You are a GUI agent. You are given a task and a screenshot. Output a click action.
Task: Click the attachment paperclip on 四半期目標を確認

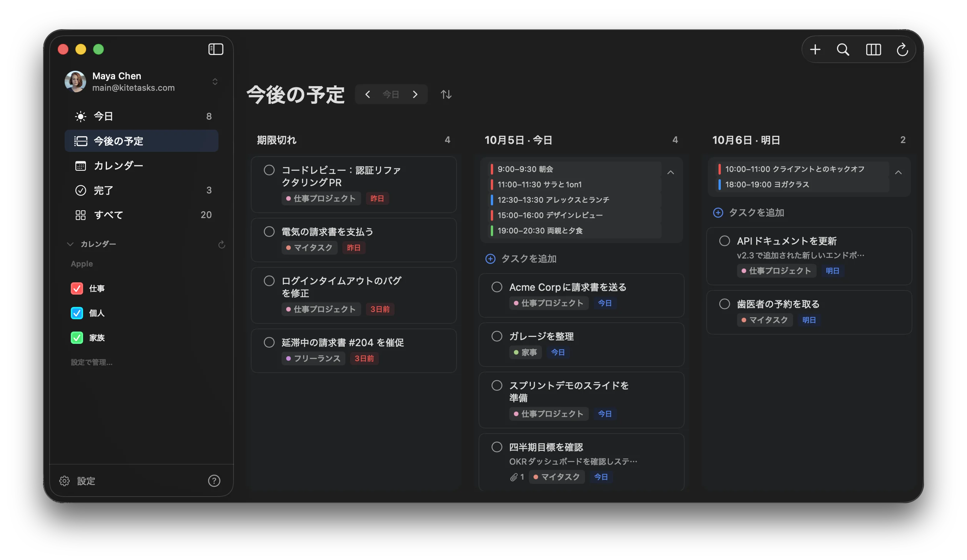[x=514, y=477]
